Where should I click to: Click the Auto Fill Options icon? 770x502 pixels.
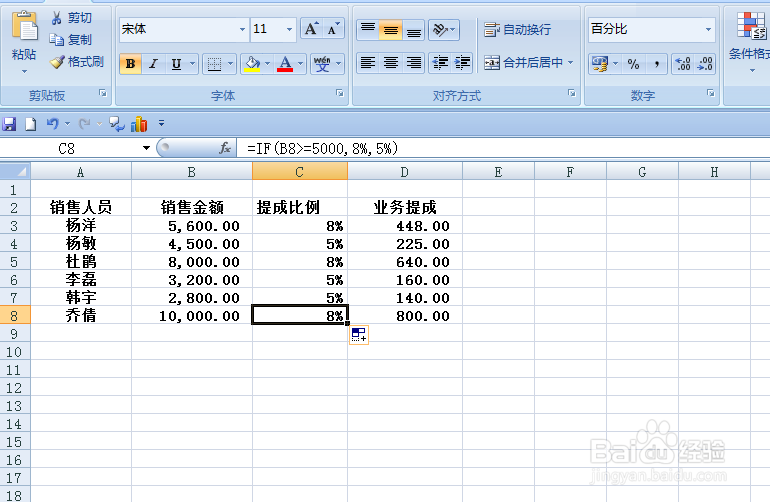359,335
